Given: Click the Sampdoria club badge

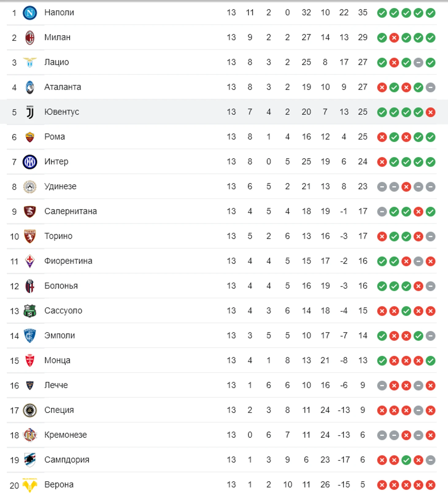Looking at the screenshot, I should (30, 460).
